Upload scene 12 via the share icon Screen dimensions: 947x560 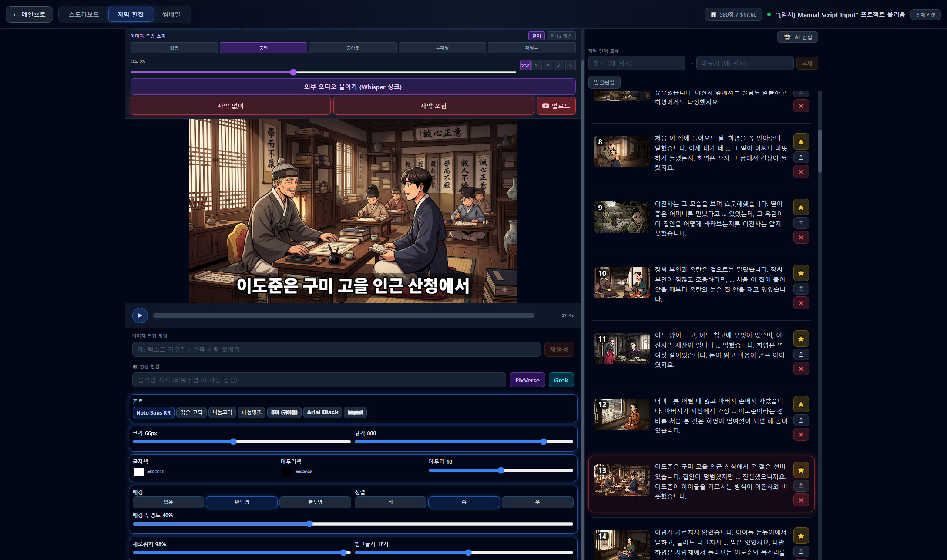[801, 420]
